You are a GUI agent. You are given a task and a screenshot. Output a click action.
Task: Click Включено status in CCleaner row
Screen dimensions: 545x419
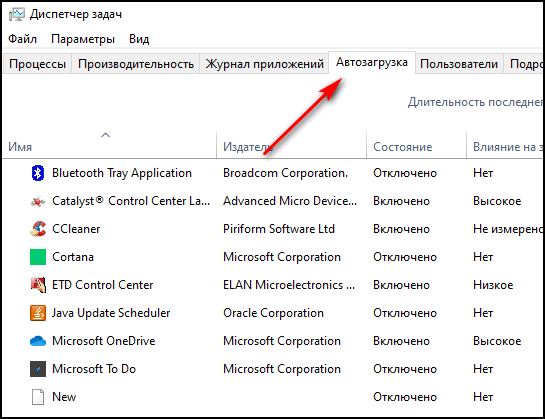401,229
